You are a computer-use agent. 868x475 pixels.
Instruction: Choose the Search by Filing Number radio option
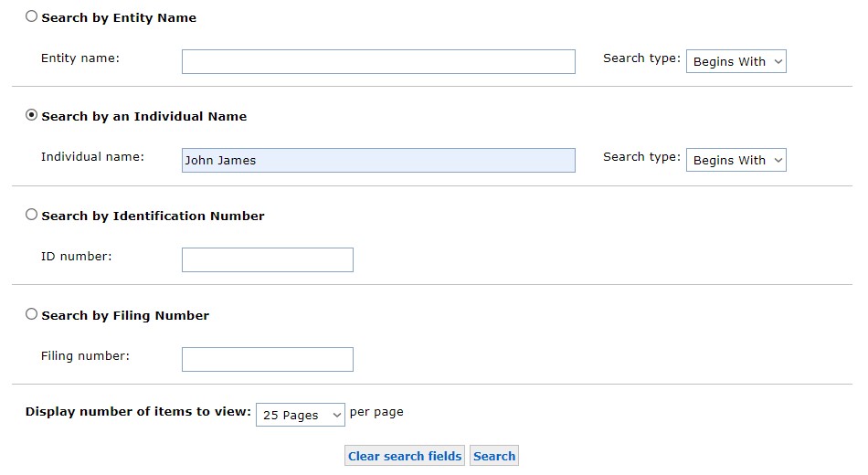click(32, 314)
